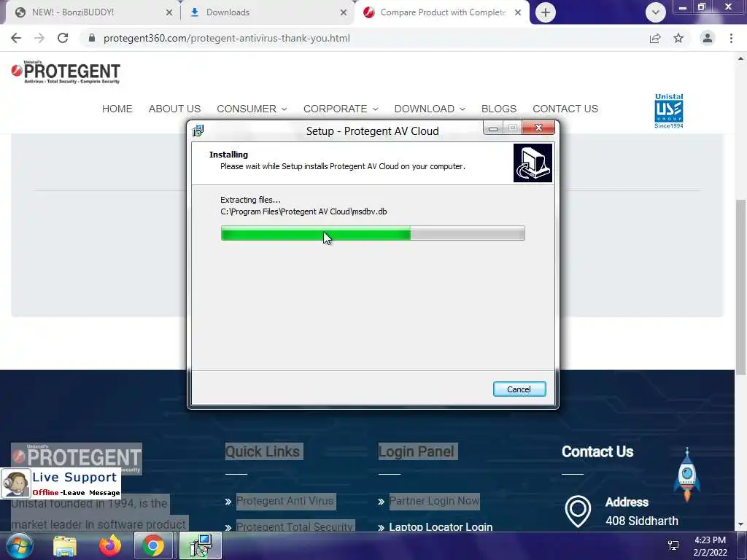Viewport: 747px width, 560px height.
Task: Expand the CORPORATE dropdown menu
Action: point(341,109)
